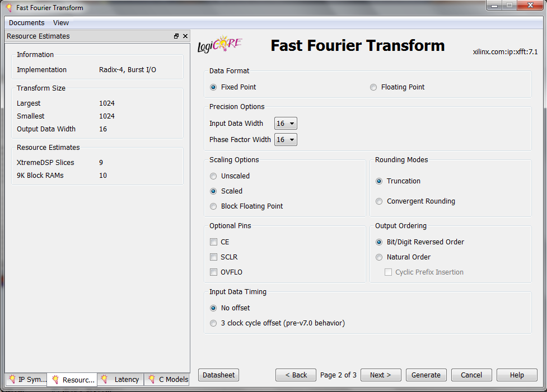Open the Documents menu
Image resolution: width=547 pixels, height=392 pixels.
tap(26, 23)
